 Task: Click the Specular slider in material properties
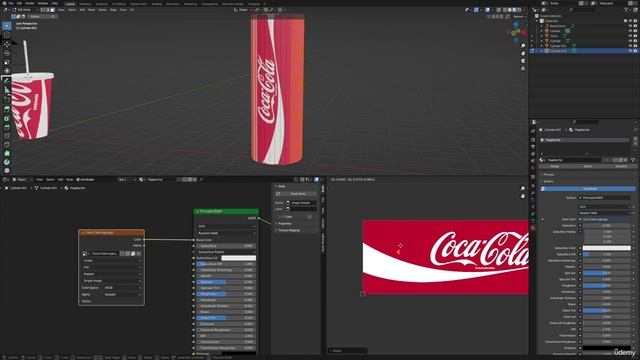click(607, 273)
